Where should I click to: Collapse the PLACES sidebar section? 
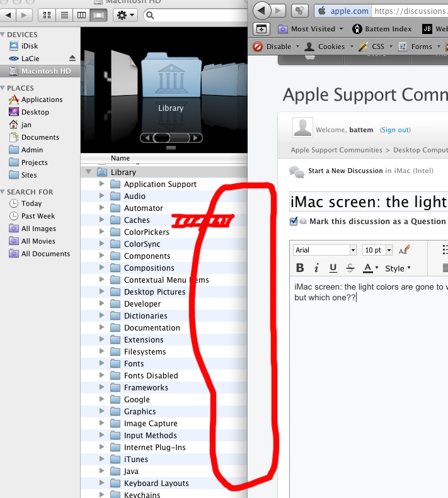pos(3,88)
